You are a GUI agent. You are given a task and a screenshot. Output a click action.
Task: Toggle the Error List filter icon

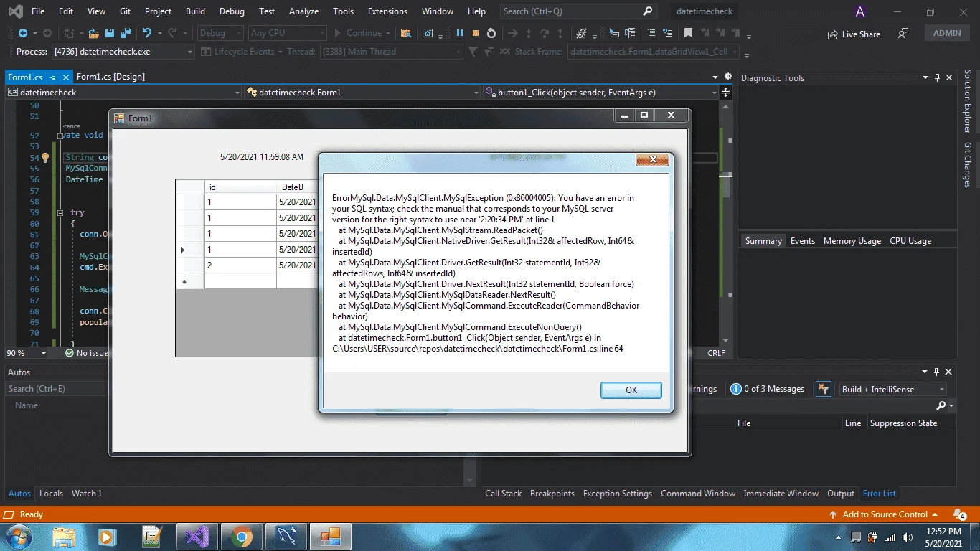click(824, 389)
